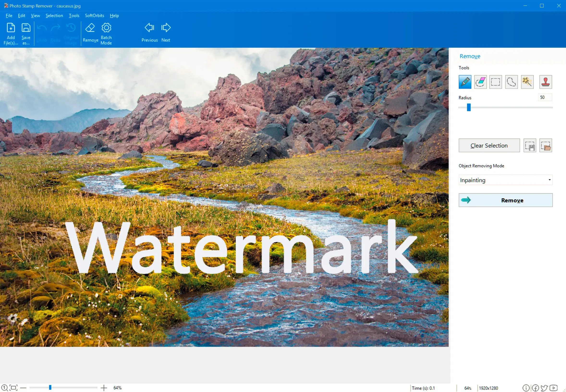Screen dimensions: 566x392
Task: Select the Rectangle selection tool
Action: (495, 82)
